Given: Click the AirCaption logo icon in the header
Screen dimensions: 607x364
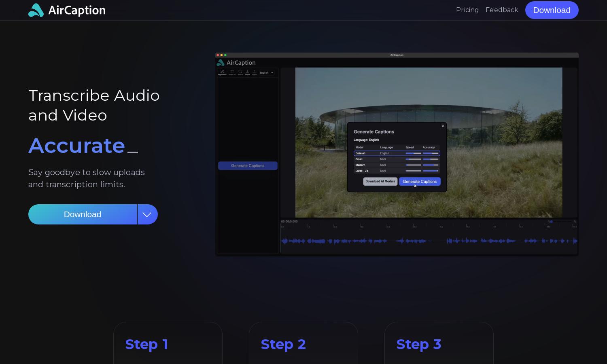Looking at the screenshot, I should coord(36,10).
